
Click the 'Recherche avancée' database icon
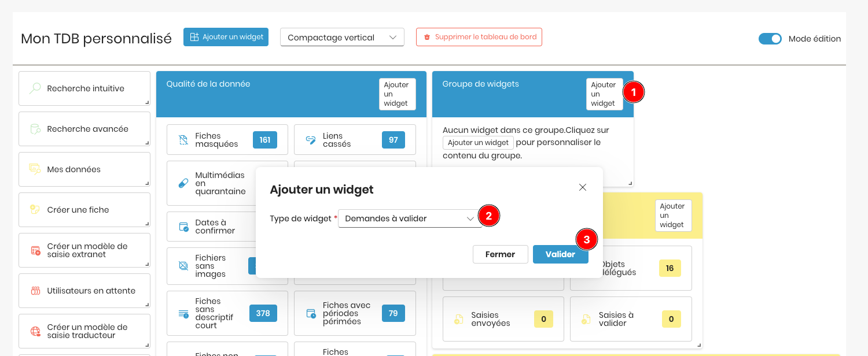tap(35, 129)
